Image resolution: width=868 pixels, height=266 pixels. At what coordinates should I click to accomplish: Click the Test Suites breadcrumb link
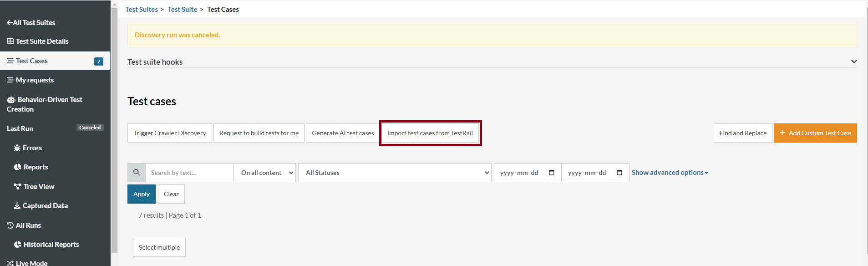(142, 10)
